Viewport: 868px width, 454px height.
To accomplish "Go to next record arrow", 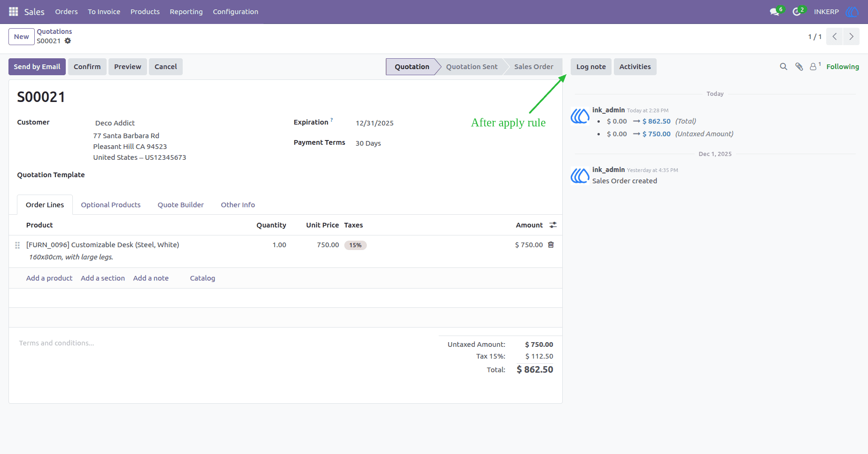I will pos(851,37).
